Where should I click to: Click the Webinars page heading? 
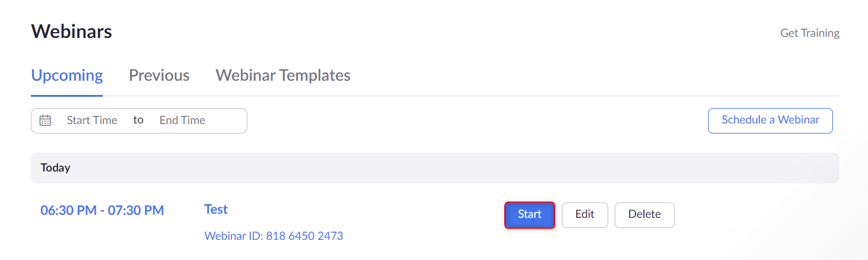pyautogui.click(x=71, y=31)
